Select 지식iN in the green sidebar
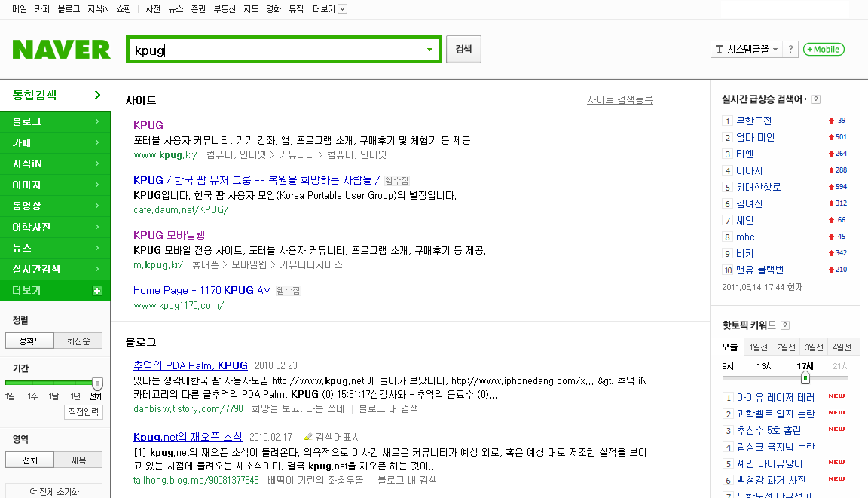 [55, 163]
